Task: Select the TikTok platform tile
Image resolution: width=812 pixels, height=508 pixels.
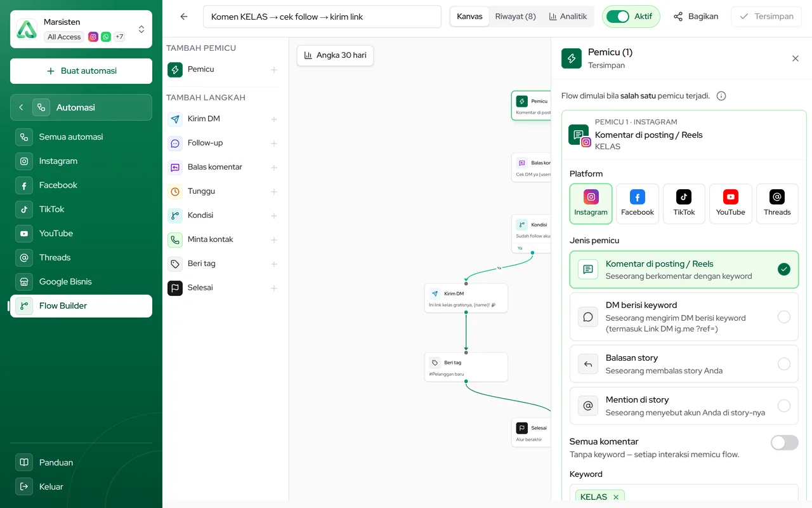Action: (x=684, y=204)
